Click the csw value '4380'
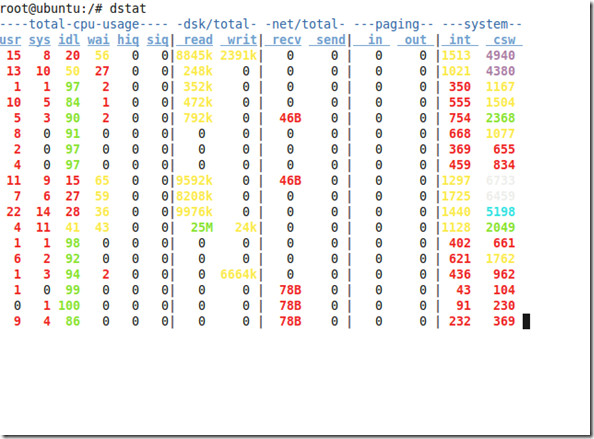This screenshot has width=594, height=439. pos(500,71)
